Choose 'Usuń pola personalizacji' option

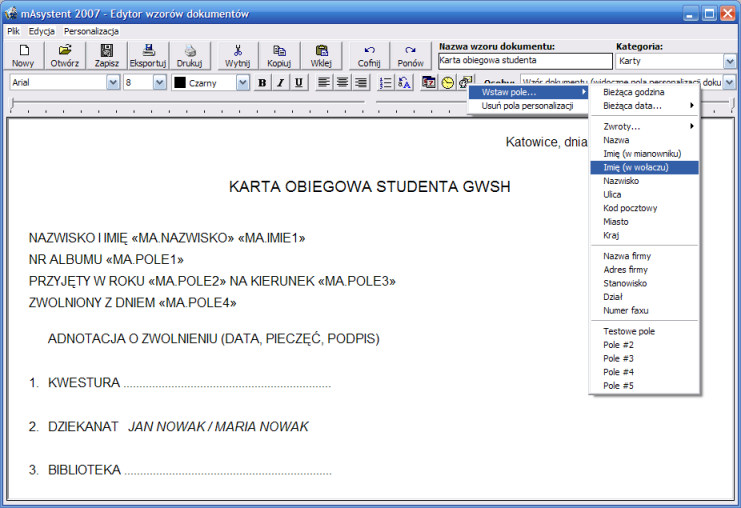(528, 106)
